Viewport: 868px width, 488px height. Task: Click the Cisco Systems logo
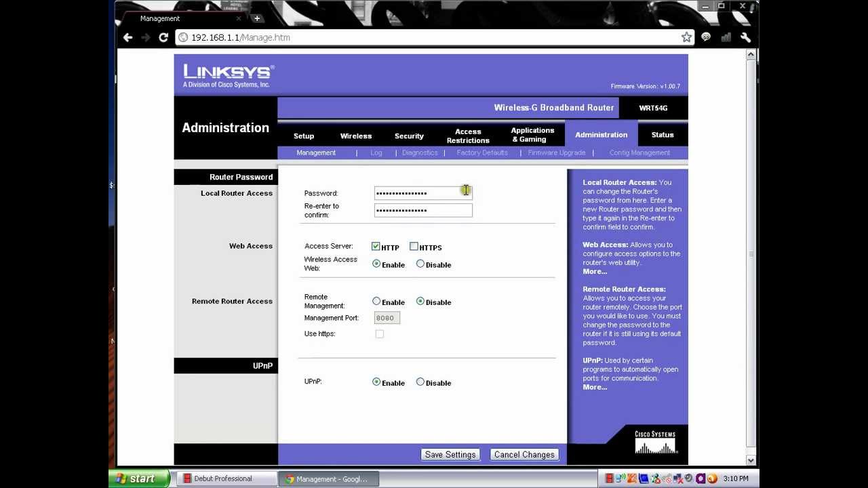655,442
